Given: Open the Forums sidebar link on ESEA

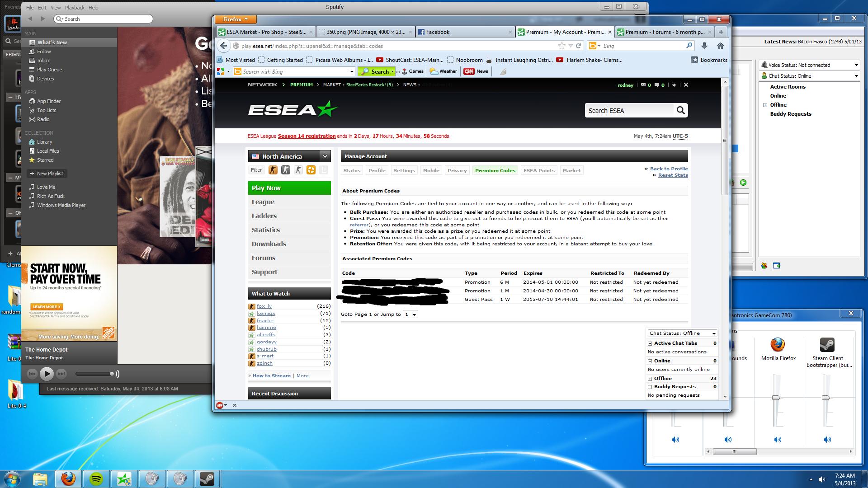Looking at the screenshot, I should point(289,258).
